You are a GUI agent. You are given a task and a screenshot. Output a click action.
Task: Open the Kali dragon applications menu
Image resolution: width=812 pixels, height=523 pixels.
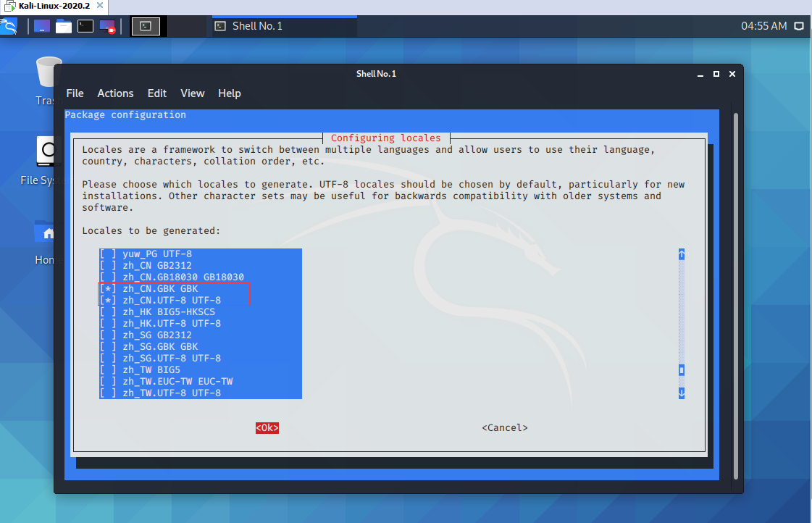tap(9, 26)
